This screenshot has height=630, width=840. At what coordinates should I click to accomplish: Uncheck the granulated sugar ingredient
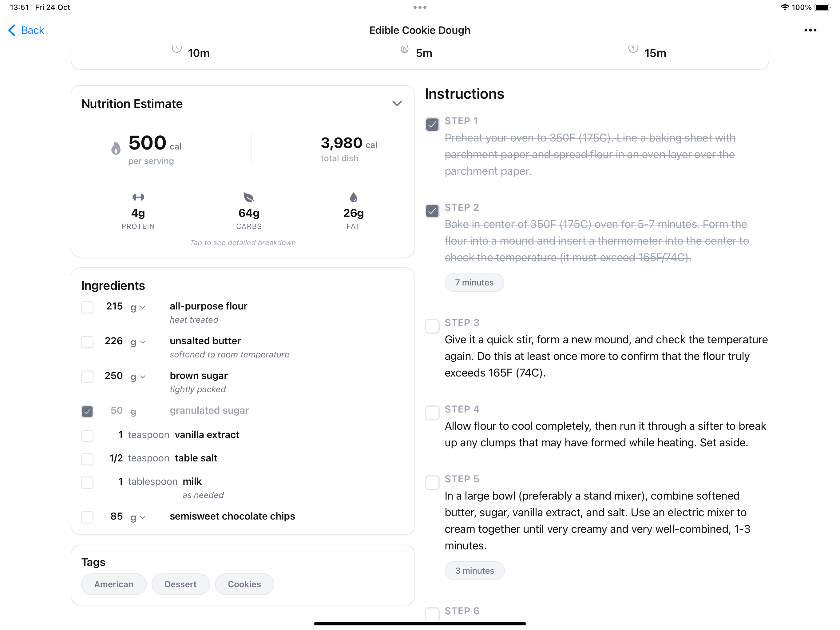pos(87,411)
